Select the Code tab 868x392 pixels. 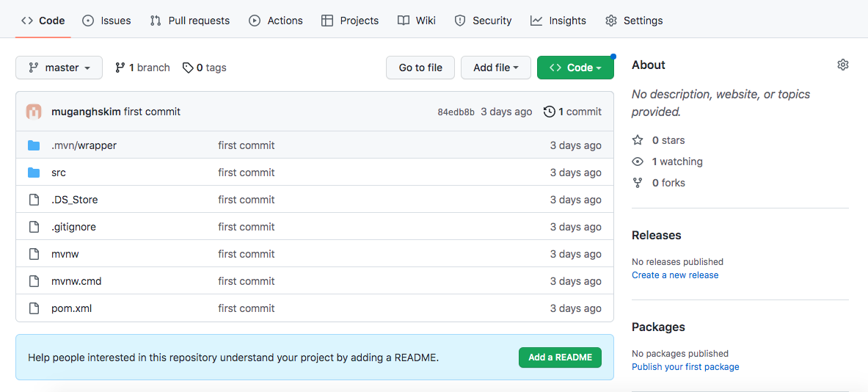[x=43, y=21]
